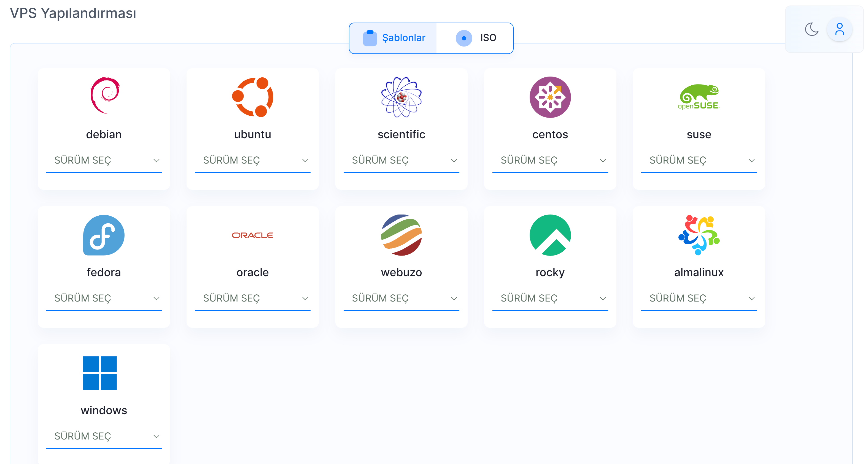Open the user profile icon
This screenshot has width=868, height=464.
(x=839, y=29)
